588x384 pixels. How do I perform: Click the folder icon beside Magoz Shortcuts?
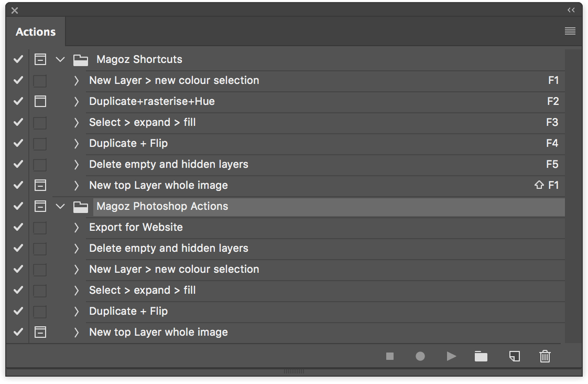80,59
